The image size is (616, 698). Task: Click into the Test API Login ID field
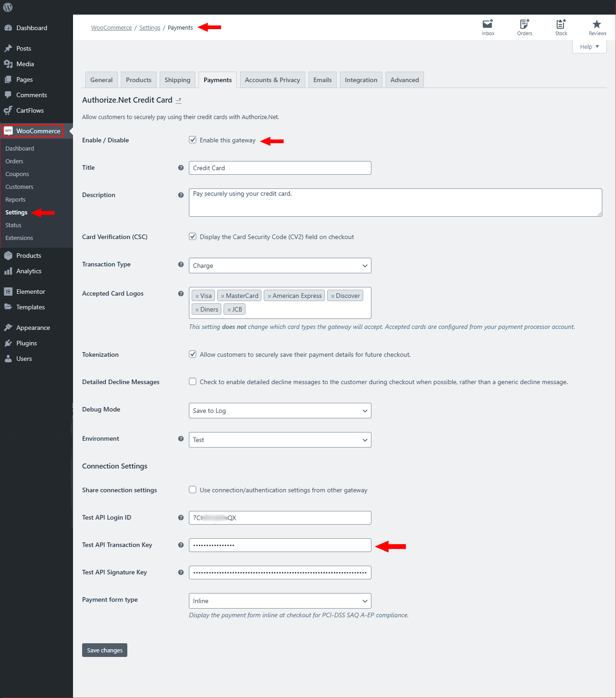click(x=280, y=518)
